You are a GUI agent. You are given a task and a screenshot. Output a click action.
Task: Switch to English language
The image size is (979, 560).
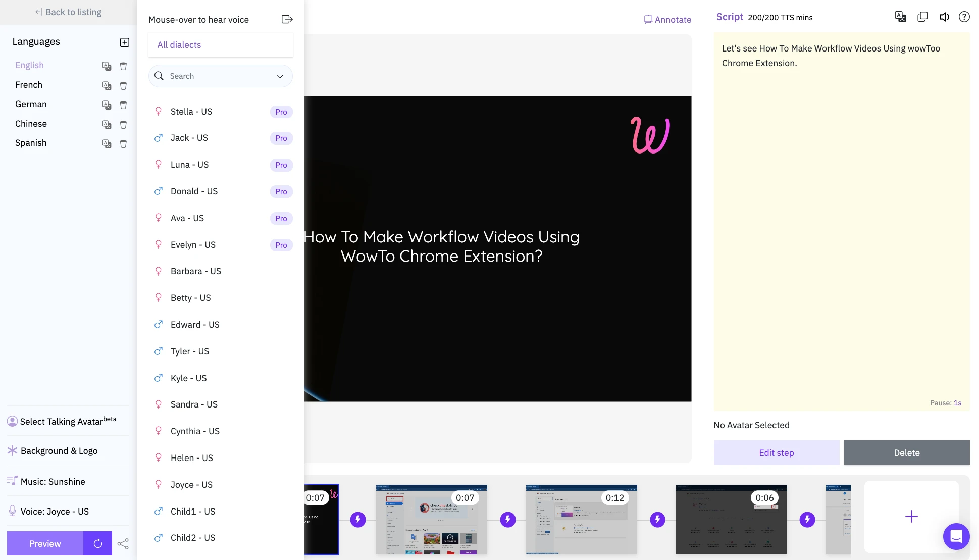click(29, 65)
